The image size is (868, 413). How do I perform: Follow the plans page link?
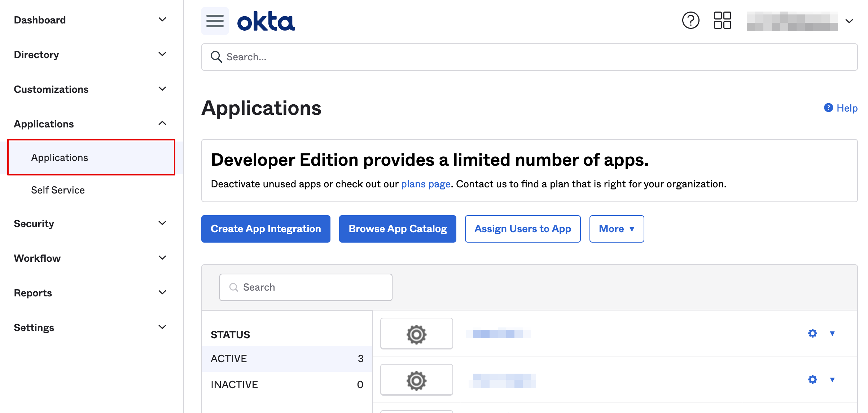tap(426, 184)
